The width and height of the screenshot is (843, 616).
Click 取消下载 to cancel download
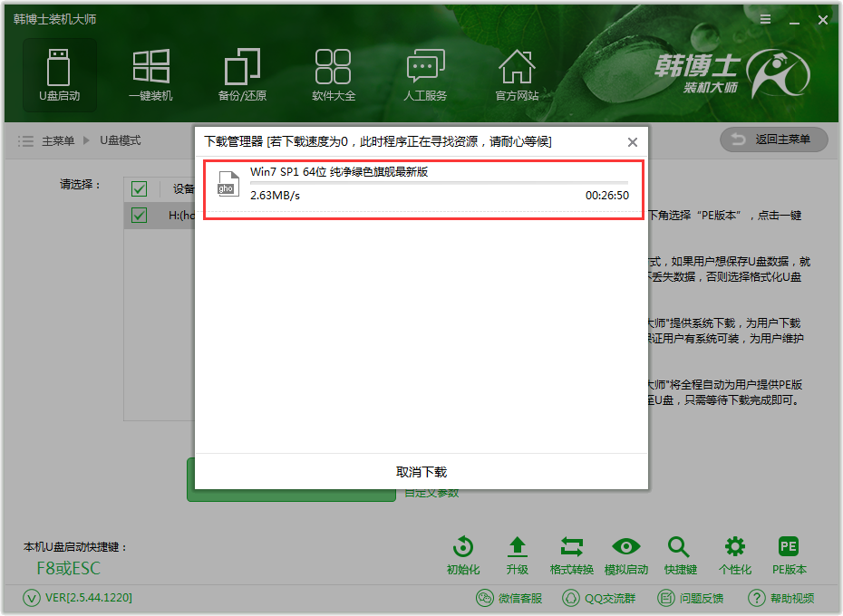(x=421, y=472)
